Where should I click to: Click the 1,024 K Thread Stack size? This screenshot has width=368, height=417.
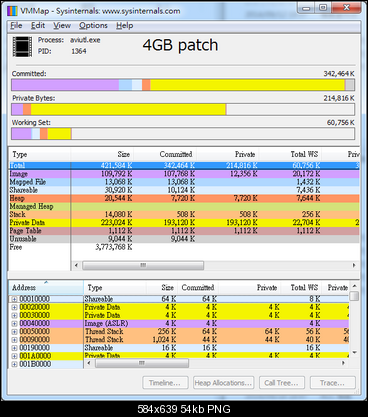click(164, 340)
